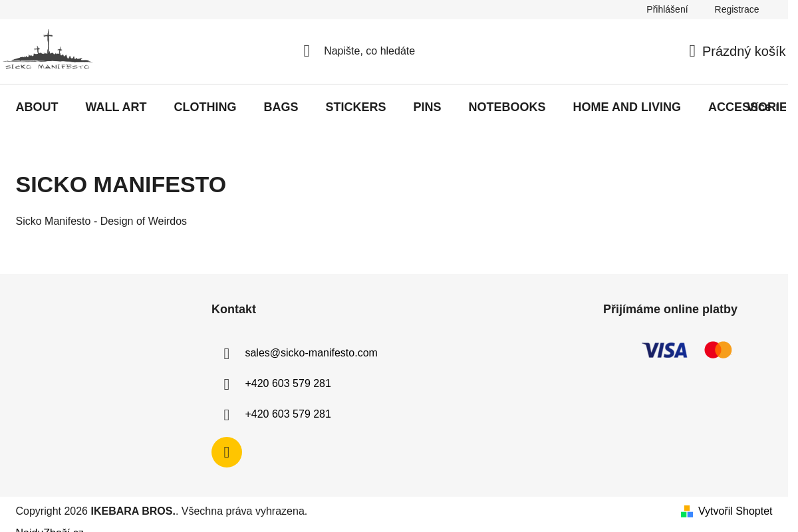This screenshot has width=798, height=532.
Task: Click the Prázdný košík cart link
Action: 743,51
